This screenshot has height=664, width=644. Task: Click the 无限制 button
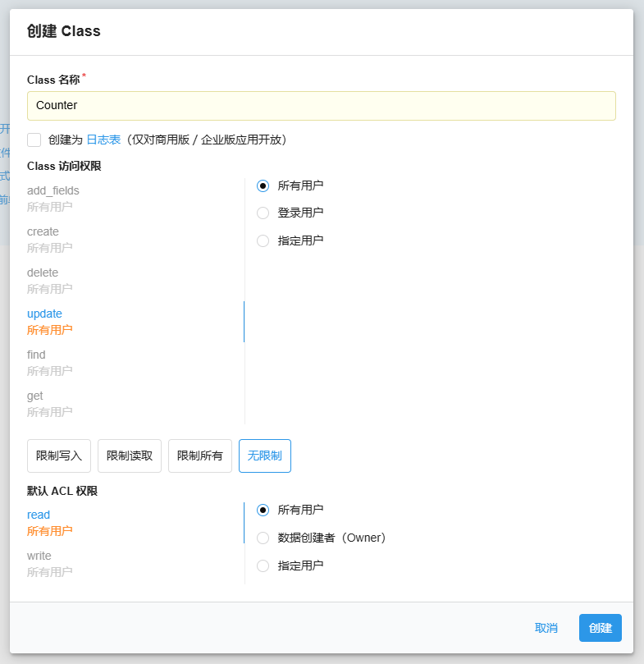coord(264,456)
